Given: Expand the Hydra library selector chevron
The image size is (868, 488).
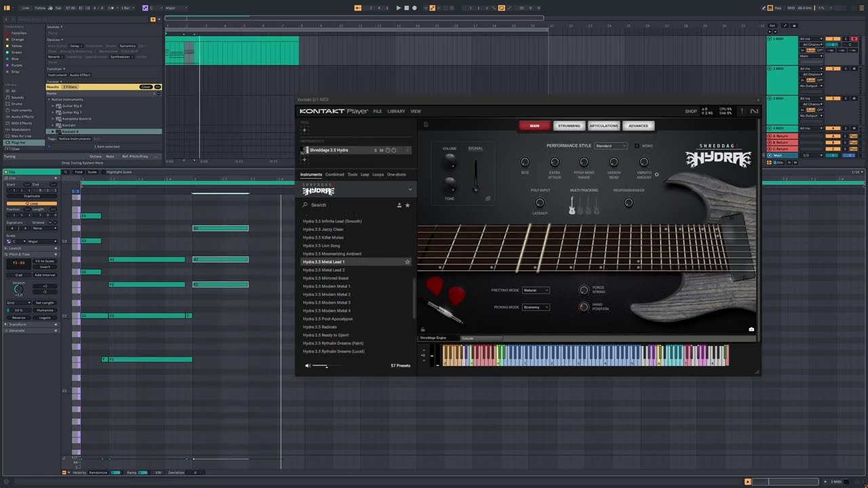Looking at the screenshot, I should pos(410,190).
